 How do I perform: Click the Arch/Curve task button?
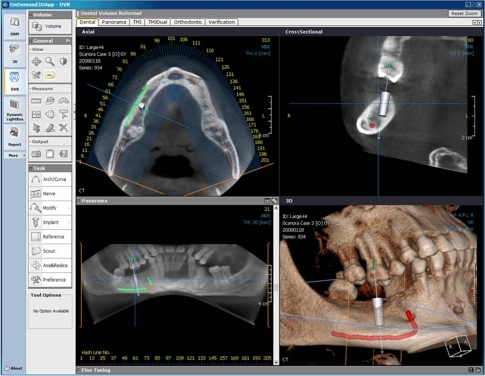[50, 179]
